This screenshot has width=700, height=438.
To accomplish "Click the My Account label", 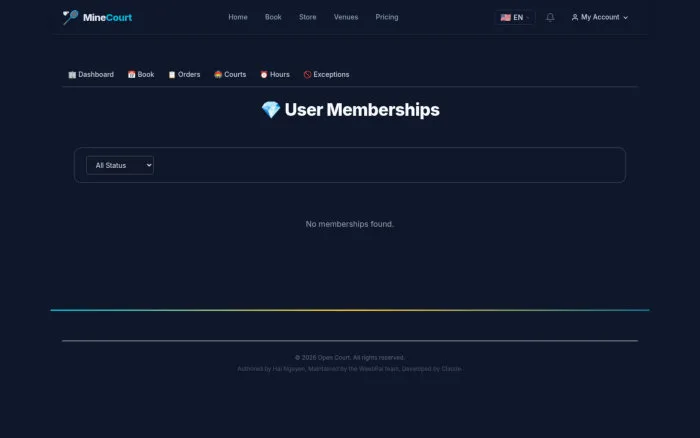I will [x=600, y=17].
